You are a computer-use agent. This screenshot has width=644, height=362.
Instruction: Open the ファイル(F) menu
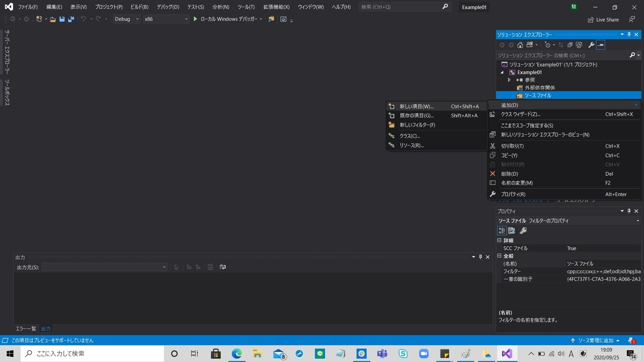28,7
